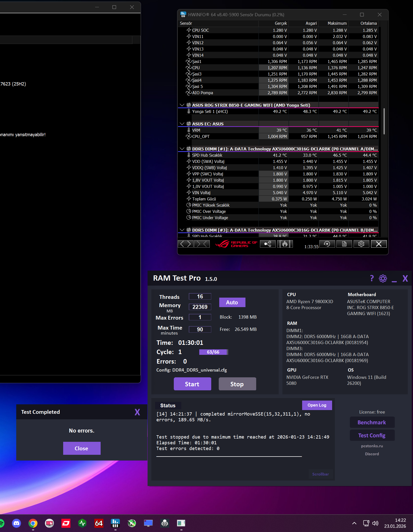The image size is (413, 532).
Task: Close the Test Completed dialog via Close button
Action: tap(82, 448)
